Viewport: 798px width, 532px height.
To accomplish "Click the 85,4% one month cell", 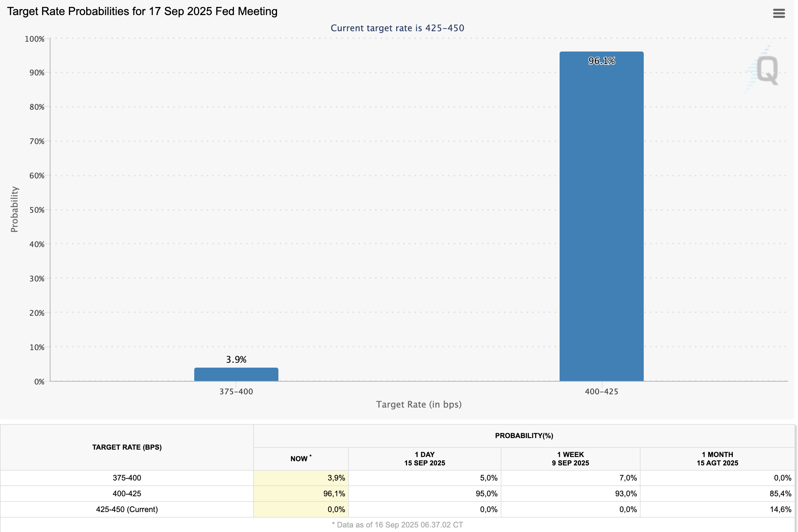I will click(x=780, y=493).
